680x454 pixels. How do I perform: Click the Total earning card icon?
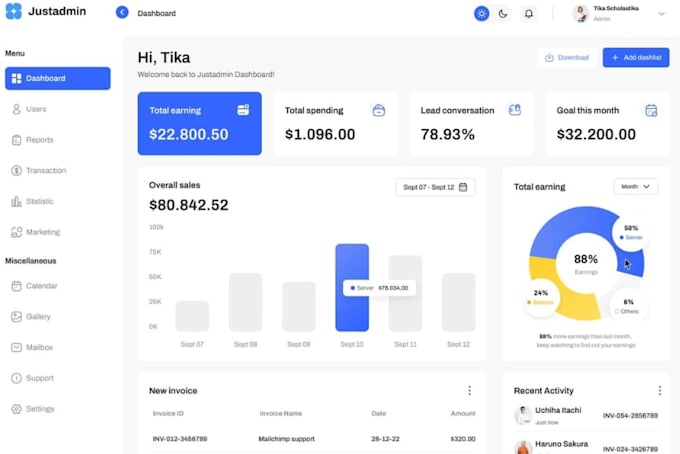[243, 110]
